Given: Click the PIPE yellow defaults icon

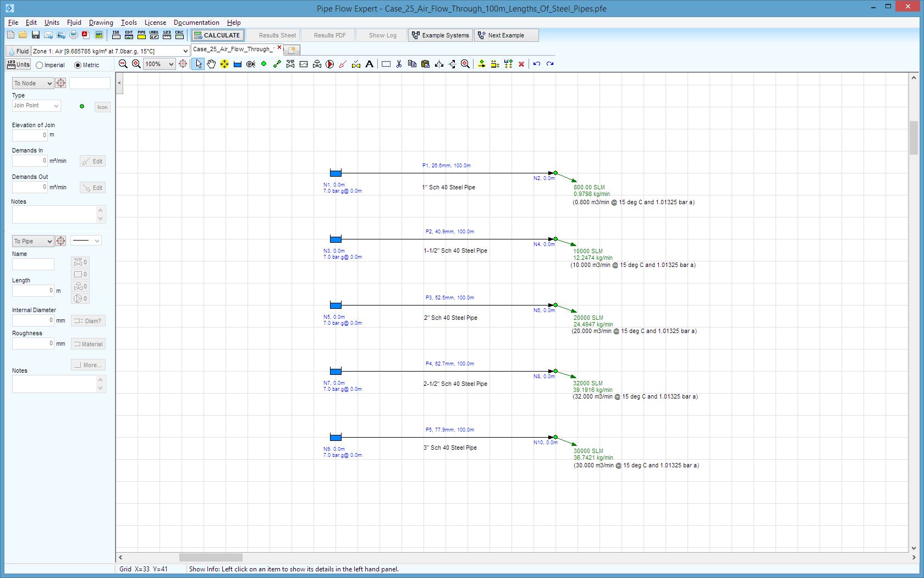Looking at the screenshot, I should (x=141, y=35).
